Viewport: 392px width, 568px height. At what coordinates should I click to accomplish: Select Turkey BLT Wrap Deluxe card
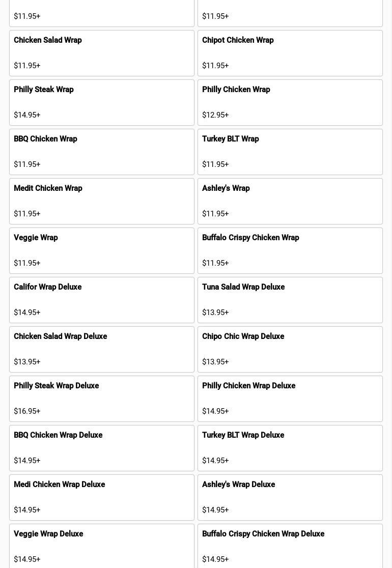click(290, 448)
